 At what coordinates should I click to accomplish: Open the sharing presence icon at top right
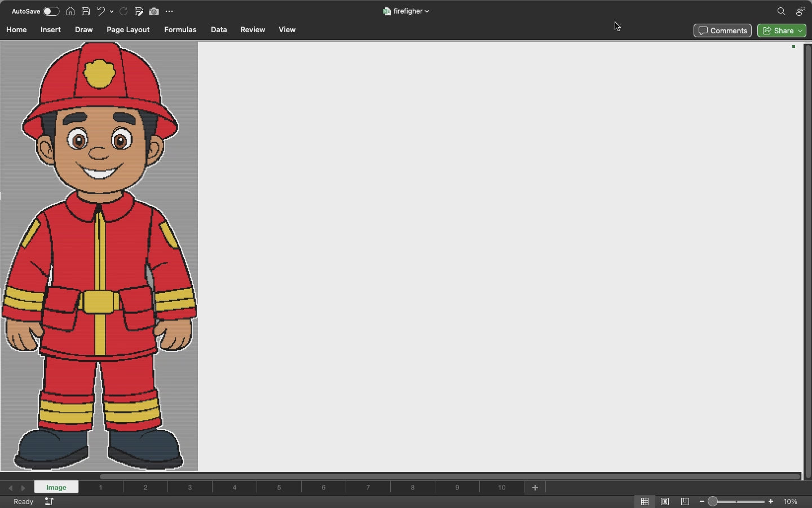coord(801,11)
